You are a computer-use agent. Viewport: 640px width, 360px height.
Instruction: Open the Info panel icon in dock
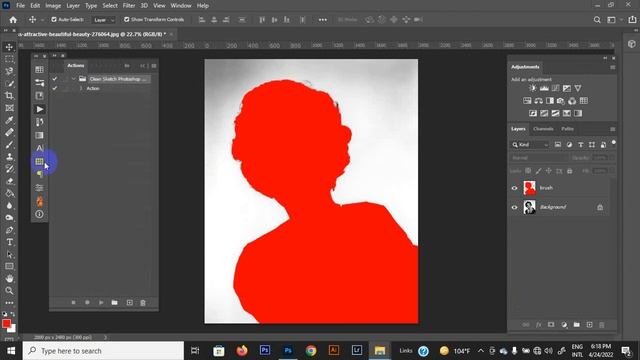pos(40,214)
